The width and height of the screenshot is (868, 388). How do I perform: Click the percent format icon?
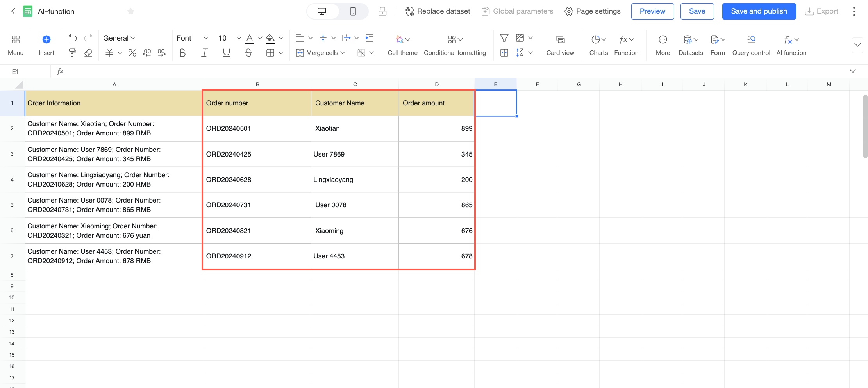pyautogui.click(x=132, y=53)
